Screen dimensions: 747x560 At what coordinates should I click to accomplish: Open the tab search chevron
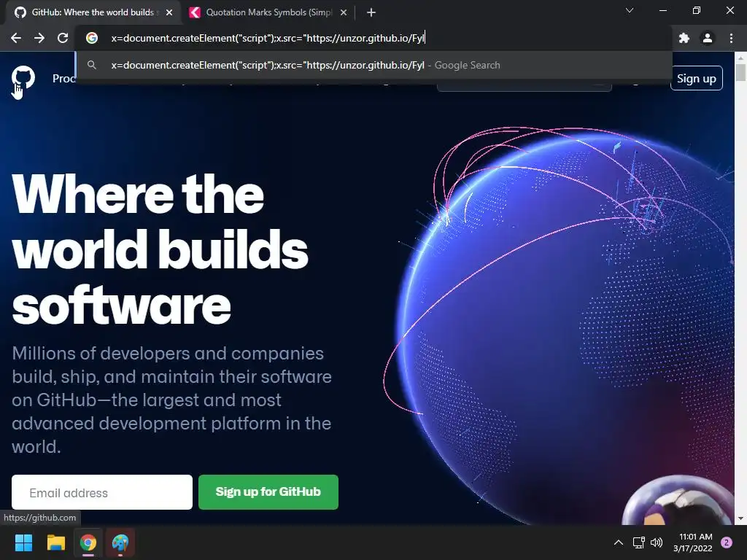click(630, 10)
